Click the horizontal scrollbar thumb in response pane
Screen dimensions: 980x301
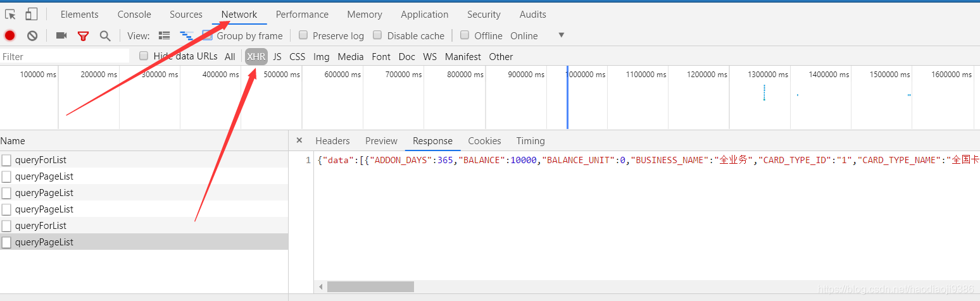click(x=370, y=286)
